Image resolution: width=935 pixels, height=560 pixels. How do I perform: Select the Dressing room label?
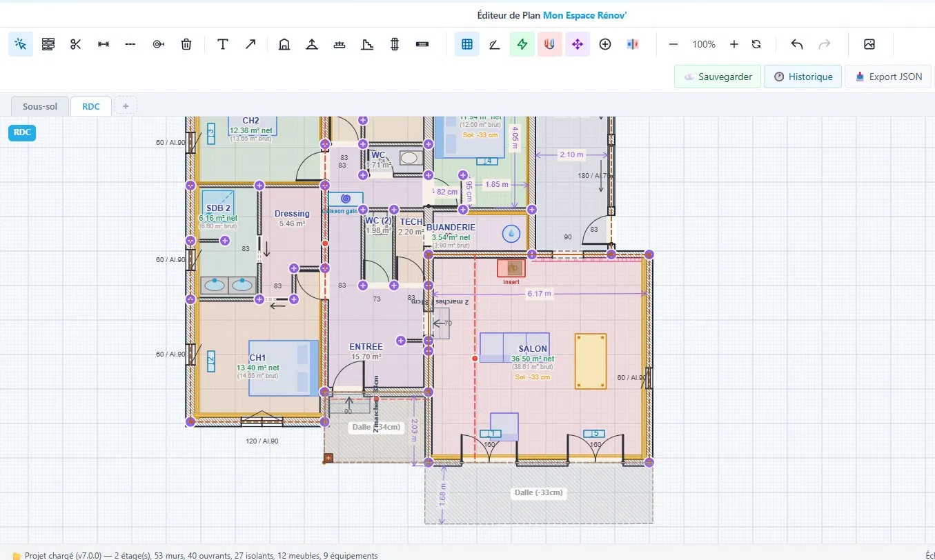[292, 214]
